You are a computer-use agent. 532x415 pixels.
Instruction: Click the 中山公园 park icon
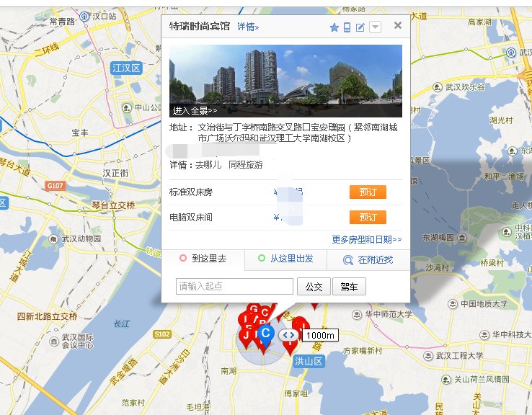[127, 108]
